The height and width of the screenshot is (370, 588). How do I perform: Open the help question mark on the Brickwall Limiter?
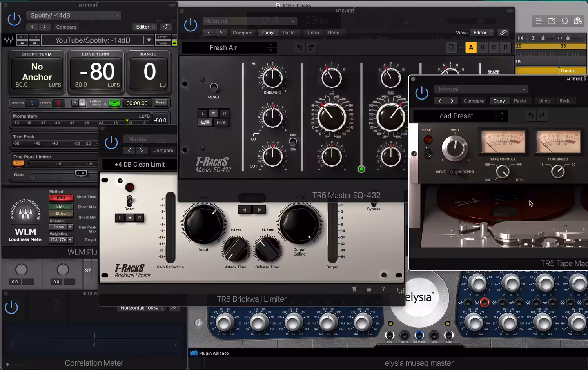click(383, 289)
